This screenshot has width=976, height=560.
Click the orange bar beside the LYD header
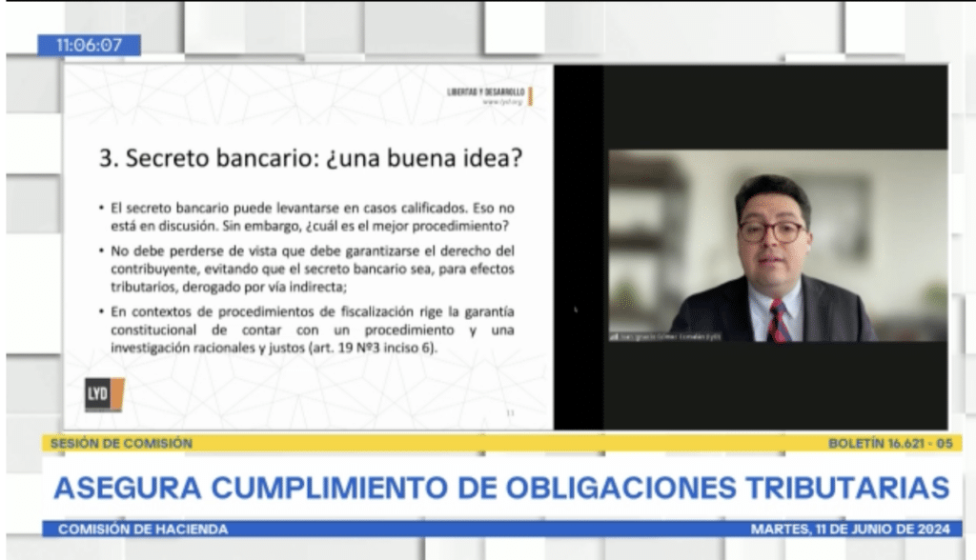click(530, 94)
